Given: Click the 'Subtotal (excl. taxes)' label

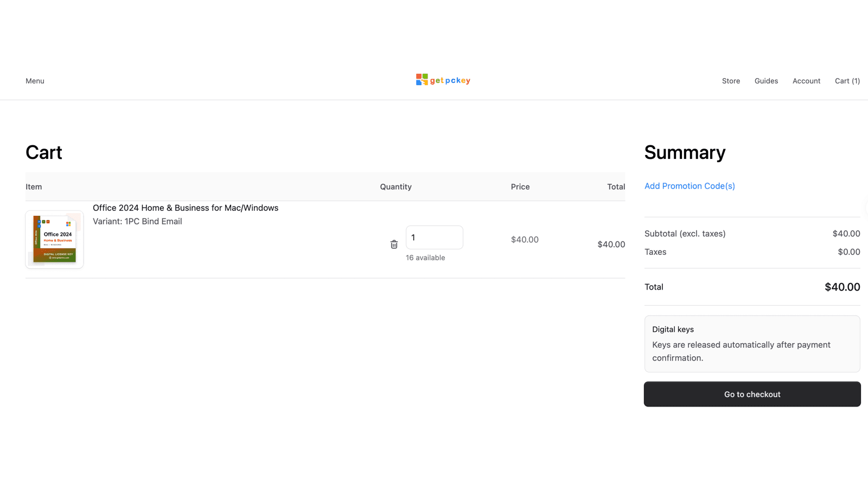Looking at the screenshot, I should pyautogui.click(x=685, y=234).
